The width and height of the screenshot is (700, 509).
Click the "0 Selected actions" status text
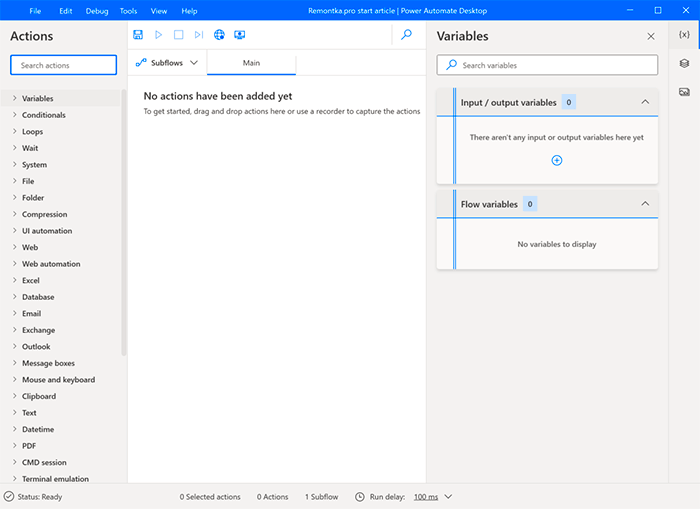tap(210, 496)
